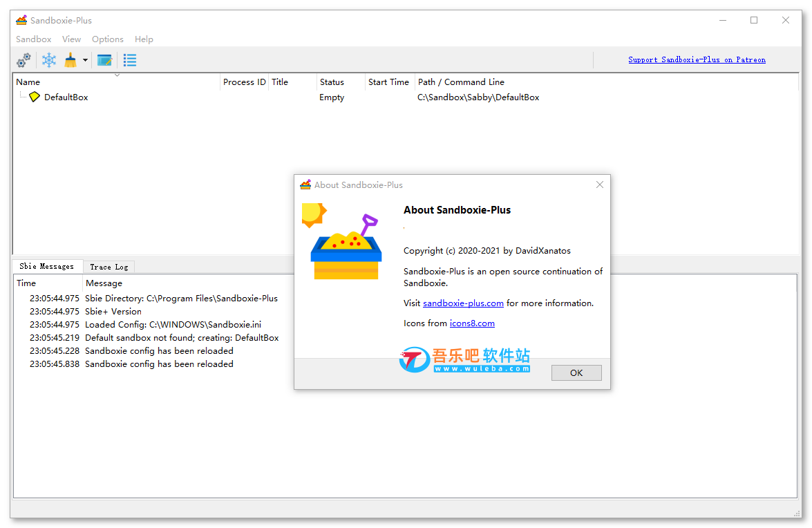The width and height of the screenshot is (812, 528).
Task: Click the Empty status of DefaultBox
Action: tap(332, 97)
